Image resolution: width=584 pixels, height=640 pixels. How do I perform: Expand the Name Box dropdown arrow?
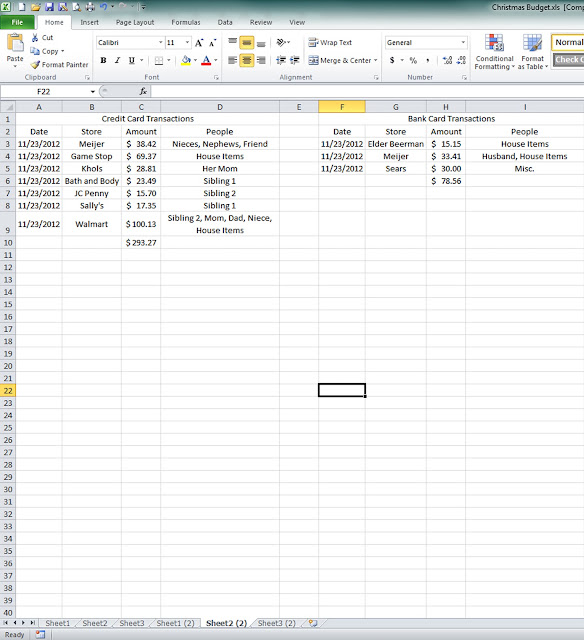coord(93,91)
